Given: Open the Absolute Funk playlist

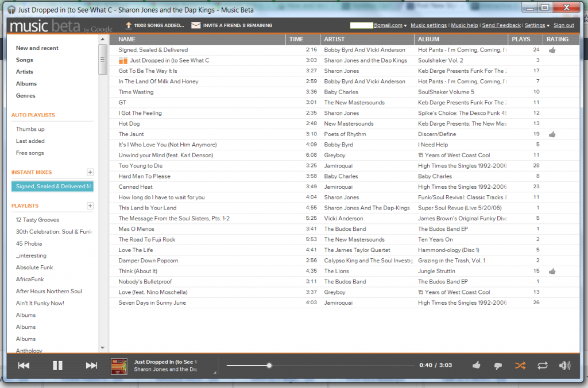Looking at the screenshot, I should pos(34,267).
